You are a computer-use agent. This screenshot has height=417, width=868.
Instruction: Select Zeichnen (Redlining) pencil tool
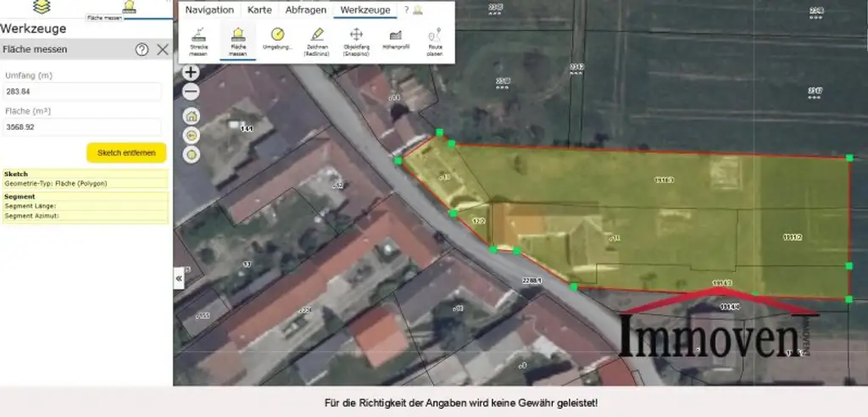[317, 40]
